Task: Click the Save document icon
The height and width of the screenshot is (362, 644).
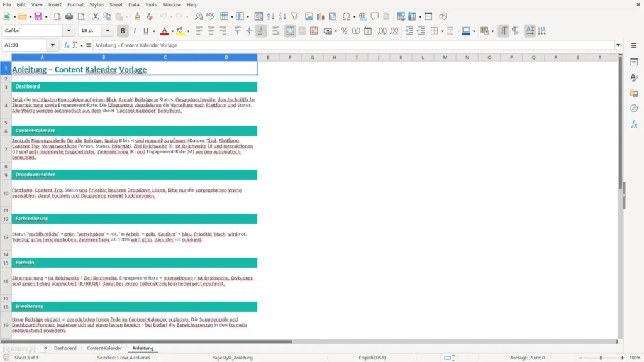Action: [38, 16]
